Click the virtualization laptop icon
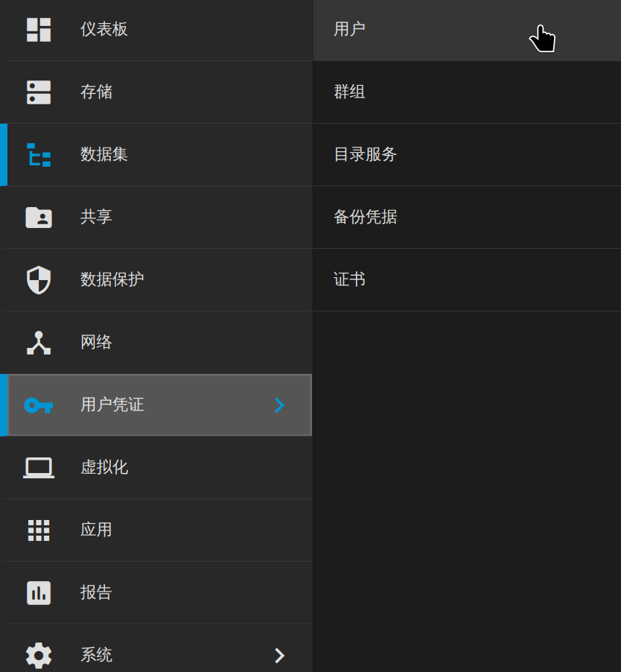Viewport: 621px width, 672px height. (x=39, y=468)
